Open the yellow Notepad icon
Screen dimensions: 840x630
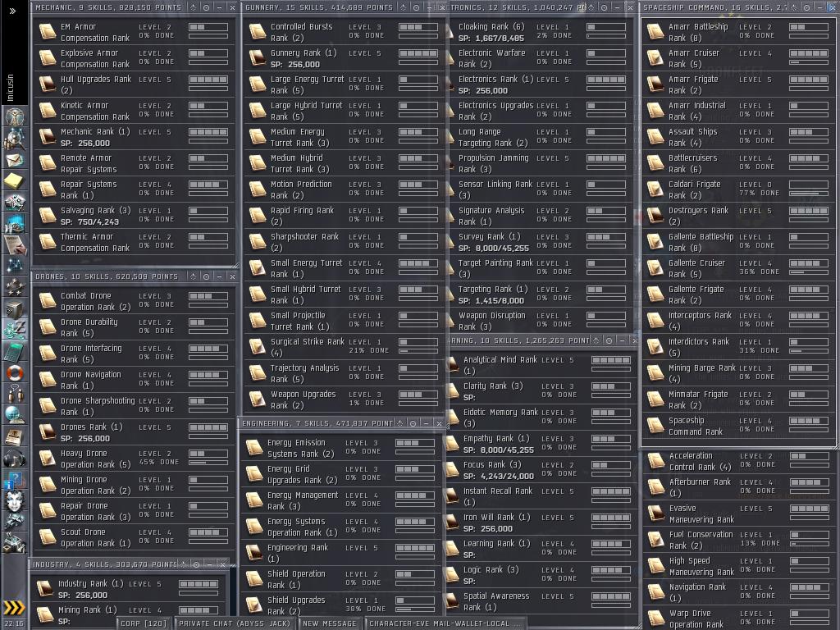(x=15, y=181)
